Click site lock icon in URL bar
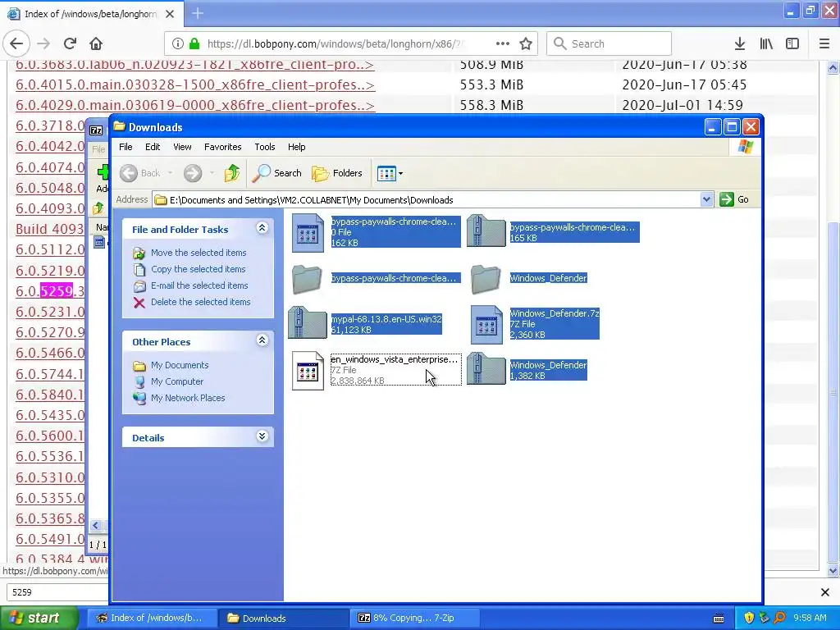The image size is (840, 630). click(194, 43)
